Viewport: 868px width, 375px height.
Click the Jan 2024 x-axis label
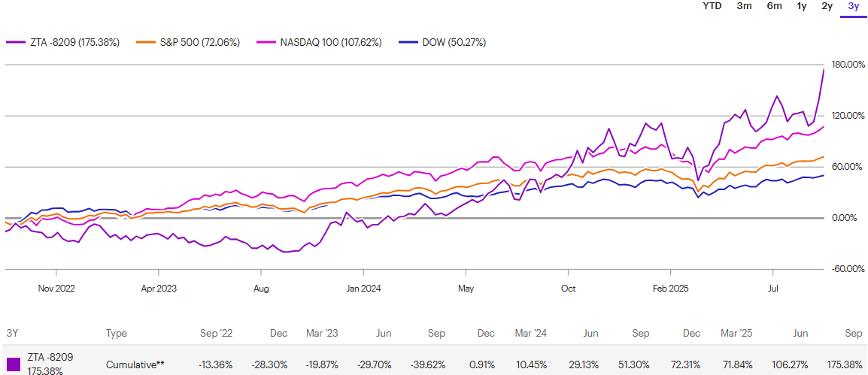[x=362, y=288]
